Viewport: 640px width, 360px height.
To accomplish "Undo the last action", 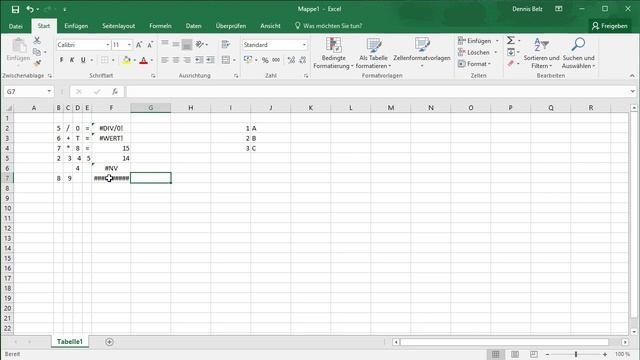I will (30, 9).
